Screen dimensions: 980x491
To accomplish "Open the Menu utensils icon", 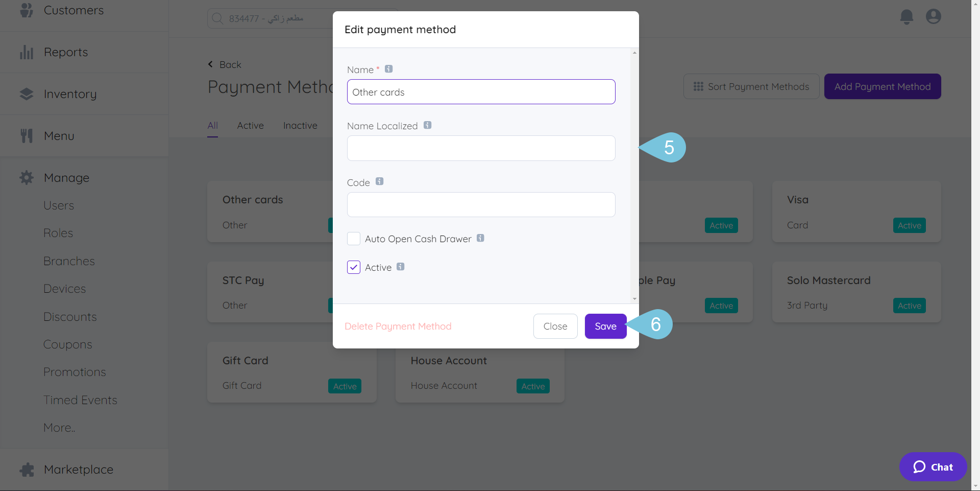I will point(26,135).
